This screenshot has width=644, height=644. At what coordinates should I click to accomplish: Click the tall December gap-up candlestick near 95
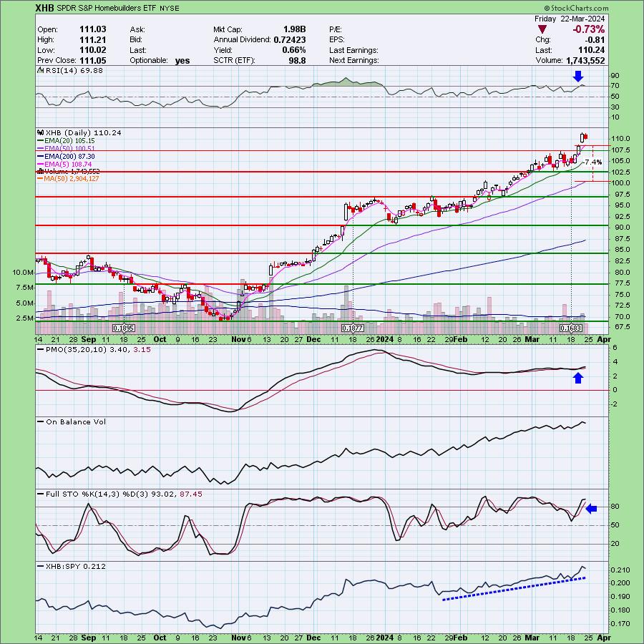pyautogui.click(x=346, y=211)
